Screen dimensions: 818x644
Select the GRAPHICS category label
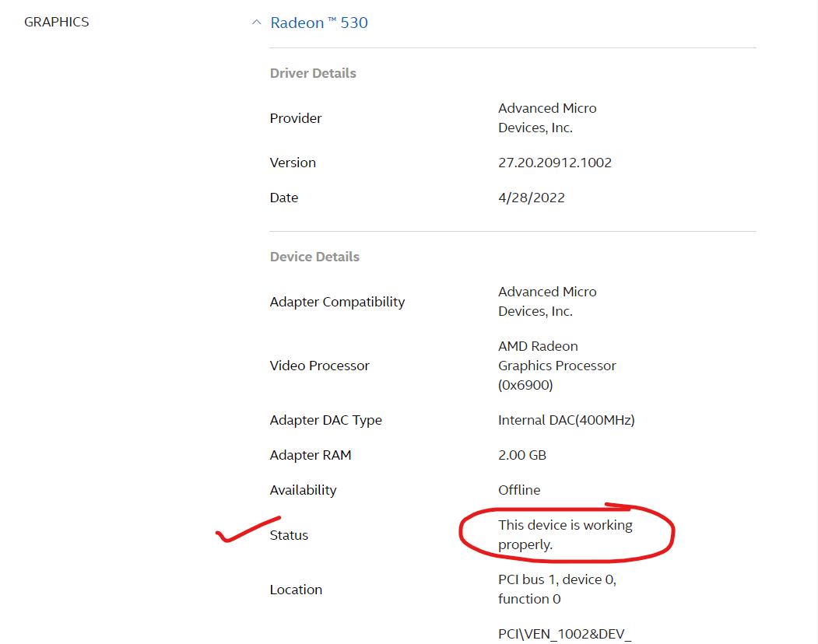(x=56, y=22)
